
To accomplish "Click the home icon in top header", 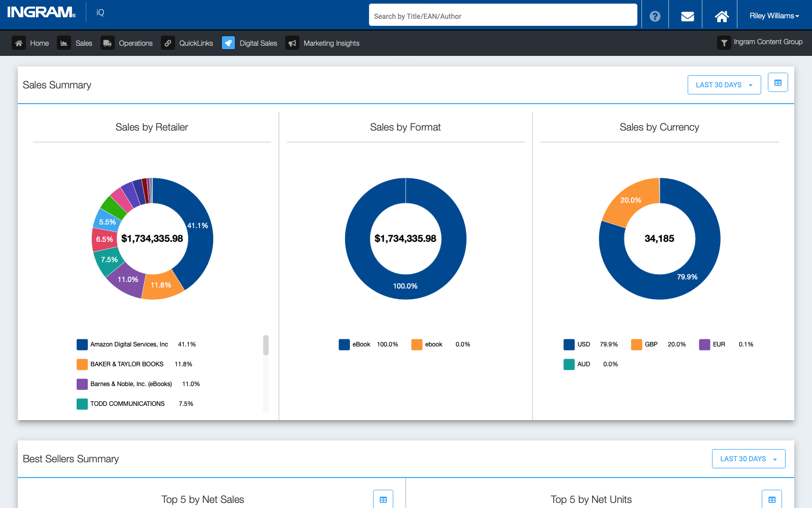I will point(721,16).
